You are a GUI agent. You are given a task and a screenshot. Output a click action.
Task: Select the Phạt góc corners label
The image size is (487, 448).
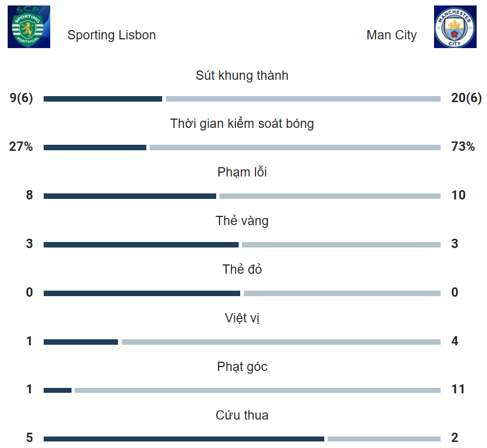point(242,367)
